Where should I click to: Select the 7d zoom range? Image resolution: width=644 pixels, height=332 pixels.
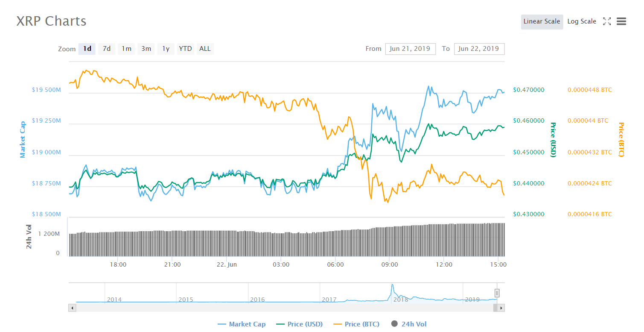[107, 49]
